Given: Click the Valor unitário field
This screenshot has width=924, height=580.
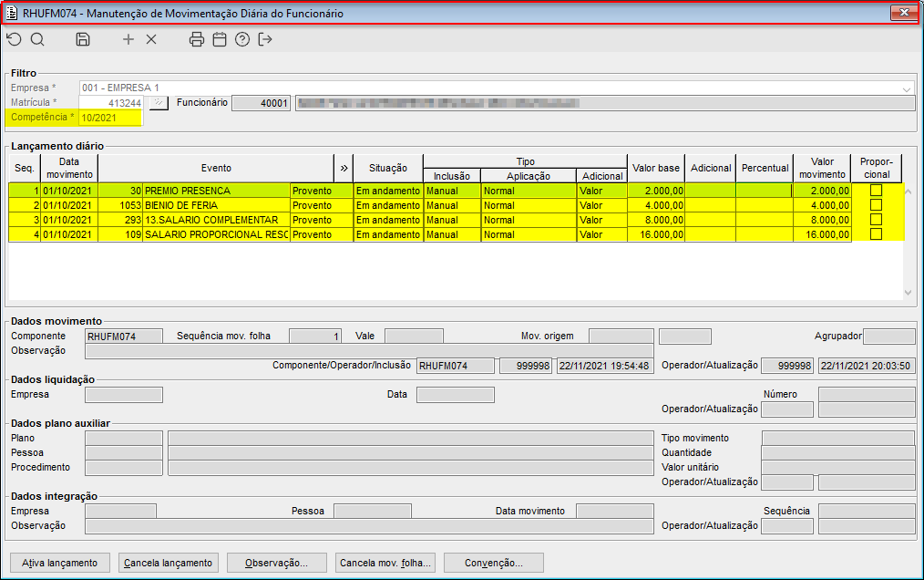Looking at the screenshot, I should (x=838, y=467).
